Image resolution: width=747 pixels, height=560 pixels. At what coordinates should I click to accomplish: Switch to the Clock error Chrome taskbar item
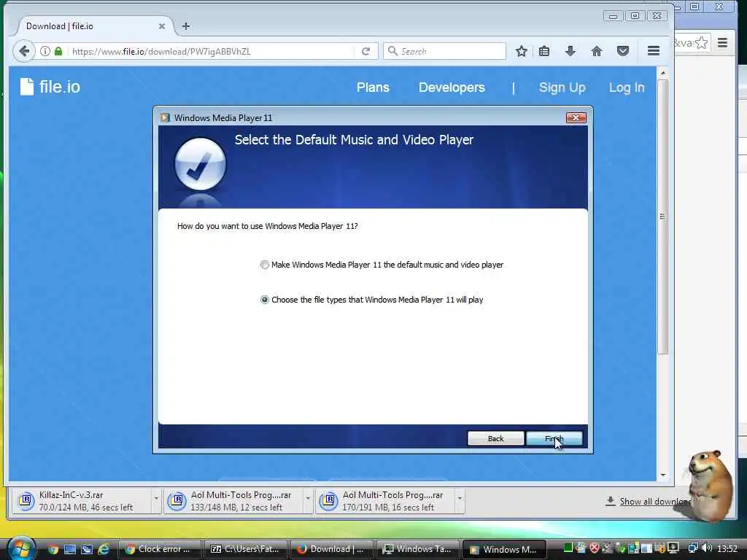coord(159,549)
